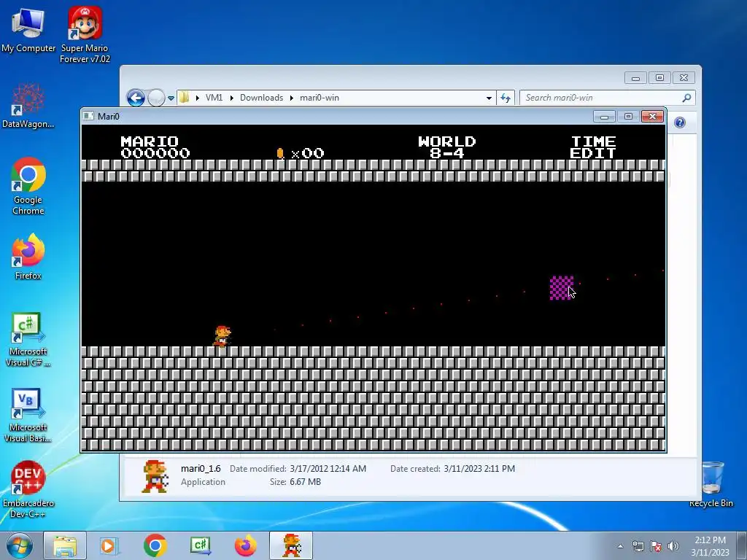Click the WORLD 8-4 label in Mari0
This screenshot has width=747, height=560.
pos(447,147)
